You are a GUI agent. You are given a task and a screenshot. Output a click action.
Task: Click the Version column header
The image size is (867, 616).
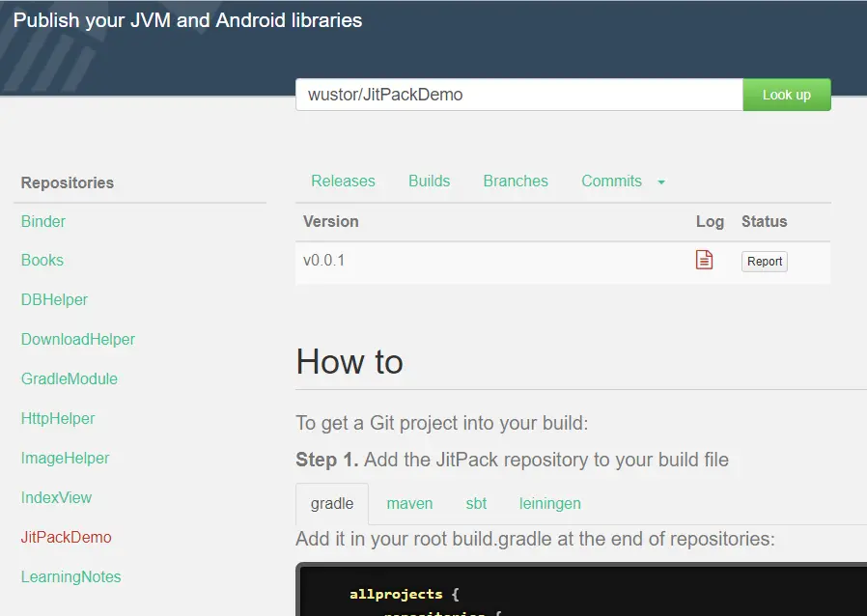point(330,222)
